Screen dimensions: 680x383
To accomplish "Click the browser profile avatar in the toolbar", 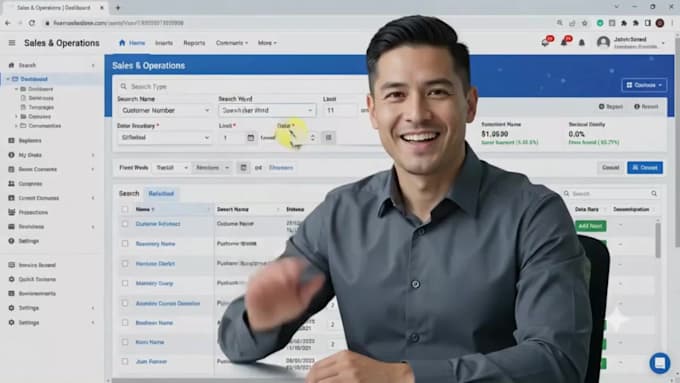I will click(660, 23).
